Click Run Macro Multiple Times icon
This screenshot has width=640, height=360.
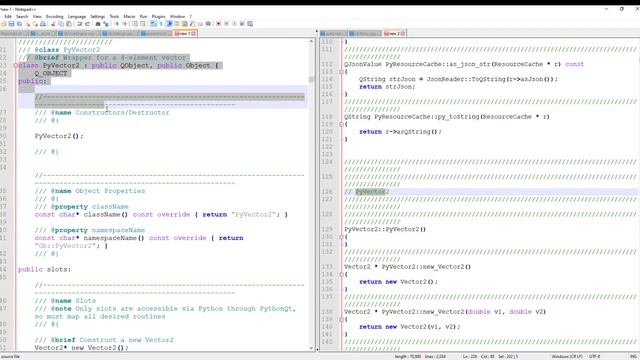click(x=242, y=24)
